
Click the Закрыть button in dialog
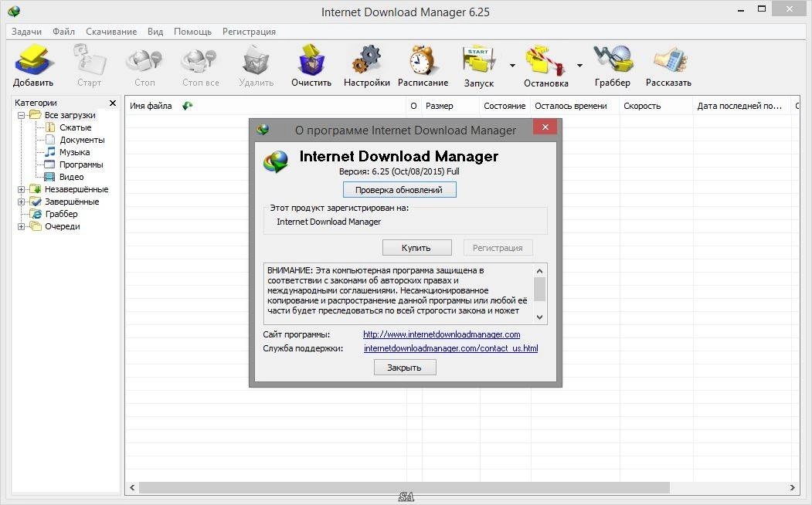pos(405,368)
